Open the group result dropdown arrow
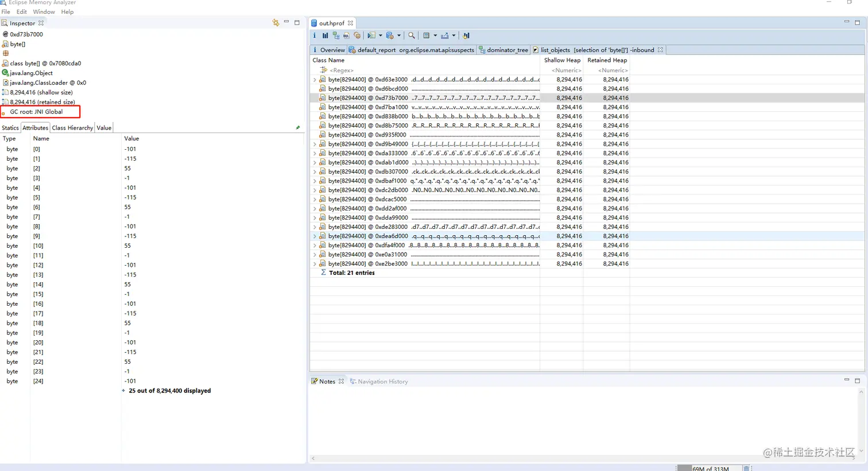This screenshot has width=868, height=471. [435, 36]
